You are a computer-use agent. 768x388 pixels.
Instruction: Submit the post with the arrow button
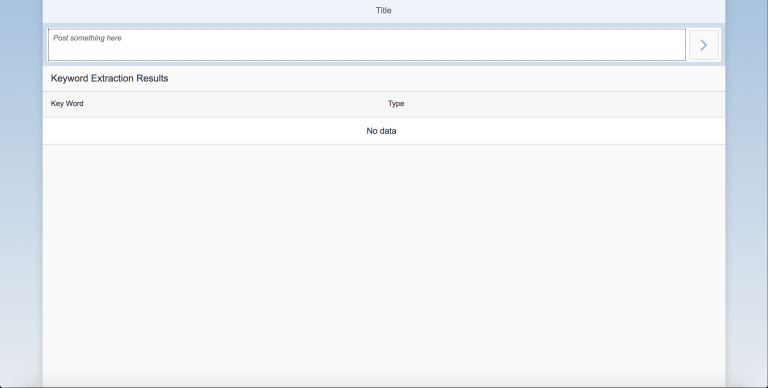click(x=704, y=45)
